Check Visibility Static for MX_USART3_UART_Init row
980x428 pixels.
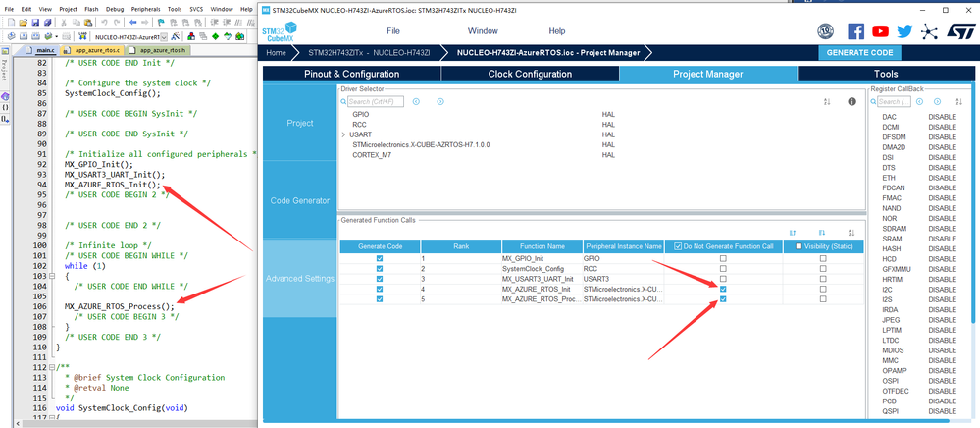(x=823, y=279)
